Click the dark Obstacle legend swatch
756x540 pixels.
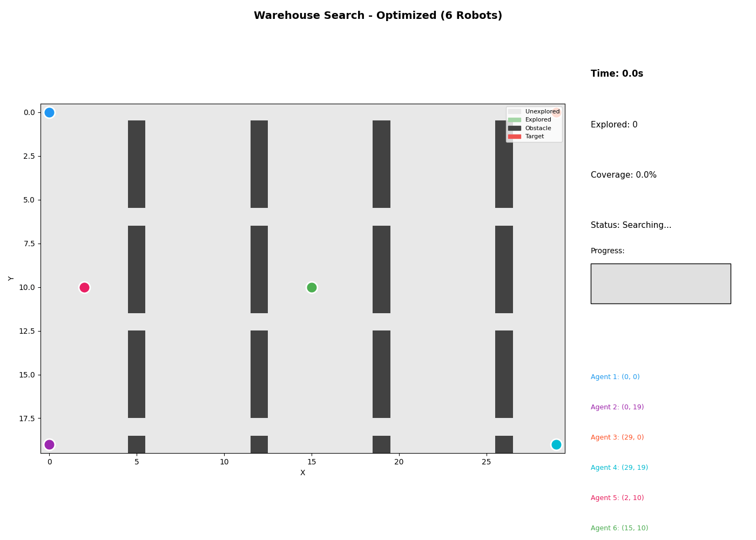[x=515, y=129]
